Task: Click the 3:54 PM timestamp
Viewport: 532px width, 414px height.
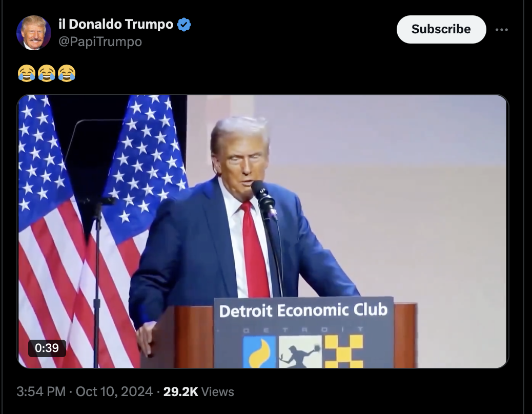Action: click(x=40, y=391)
